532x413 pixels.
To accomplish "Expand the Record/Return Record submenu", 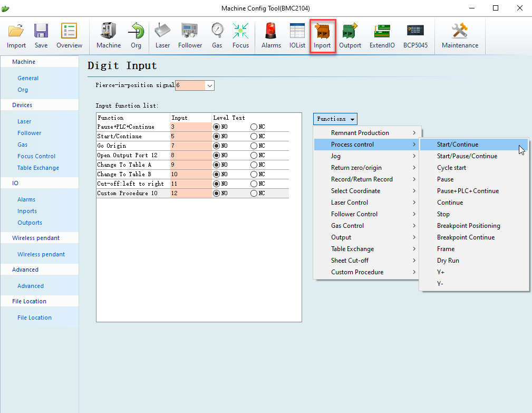I will (x=367, y=179).
